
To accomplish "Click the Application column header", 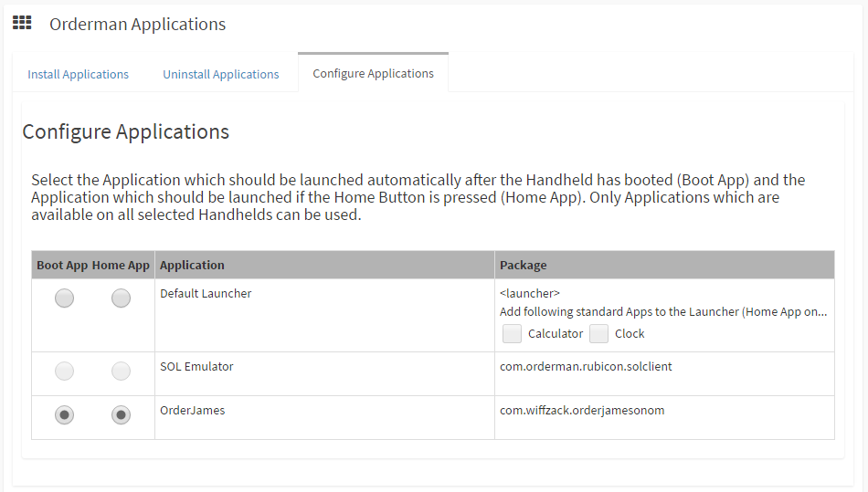I will (192, 265).
